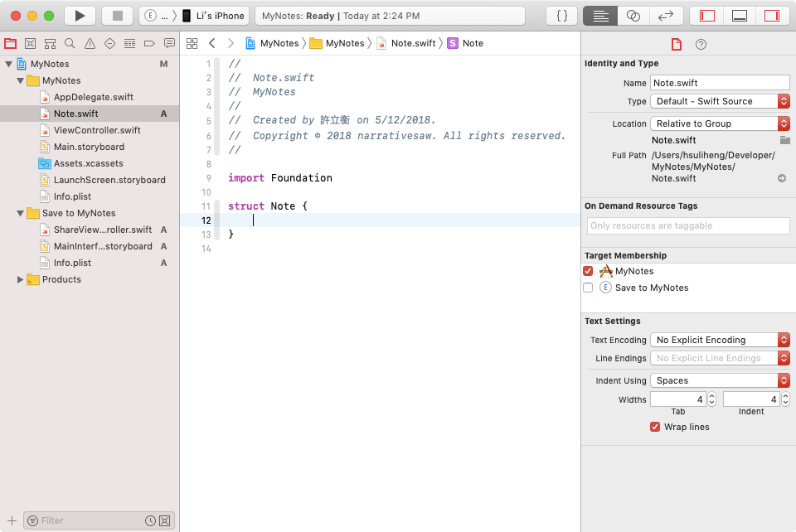The height and width of the screenshot is (532, 796).
Task: Switch to the Version editor
Action: (x=666, y=16)
